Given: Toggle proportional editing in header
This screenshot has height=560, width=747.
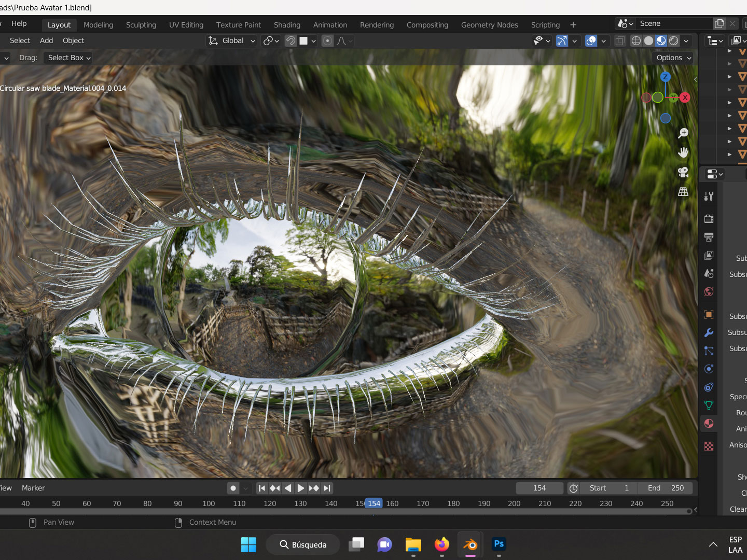Looking at the screenshot, I should coord(327,41).
